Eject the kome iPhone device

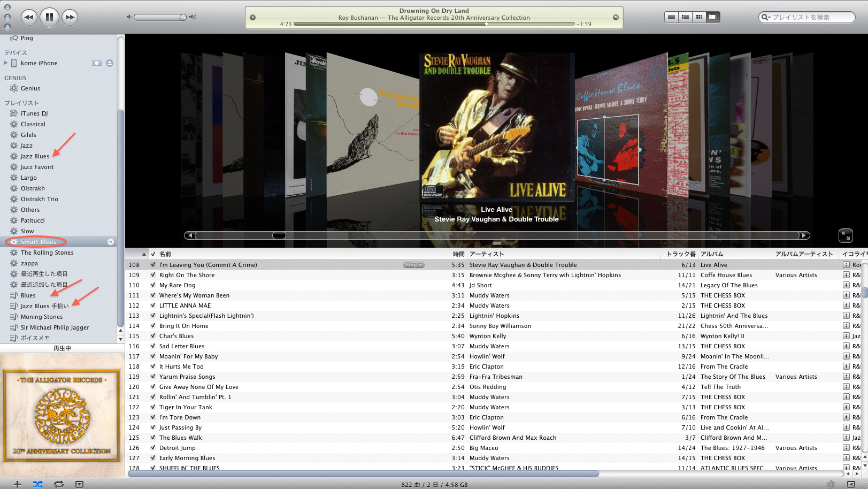tap(110, 63)
